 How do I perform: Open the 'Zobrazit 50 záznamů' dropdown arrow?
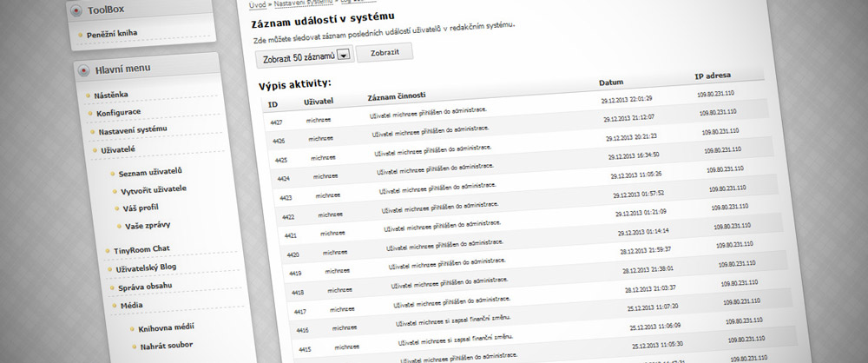click(343, 55)
